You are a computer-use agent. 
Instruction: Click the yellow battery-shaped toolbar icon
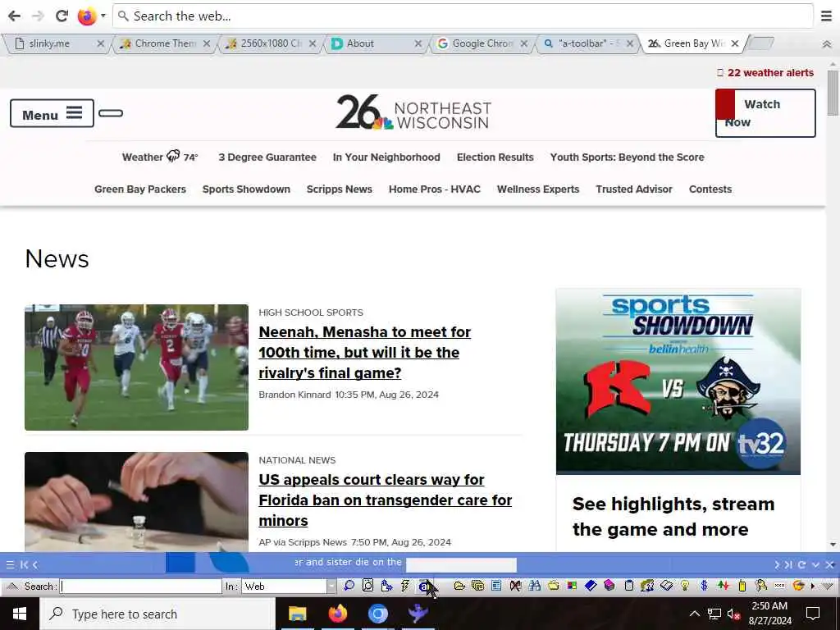point(742,586)
